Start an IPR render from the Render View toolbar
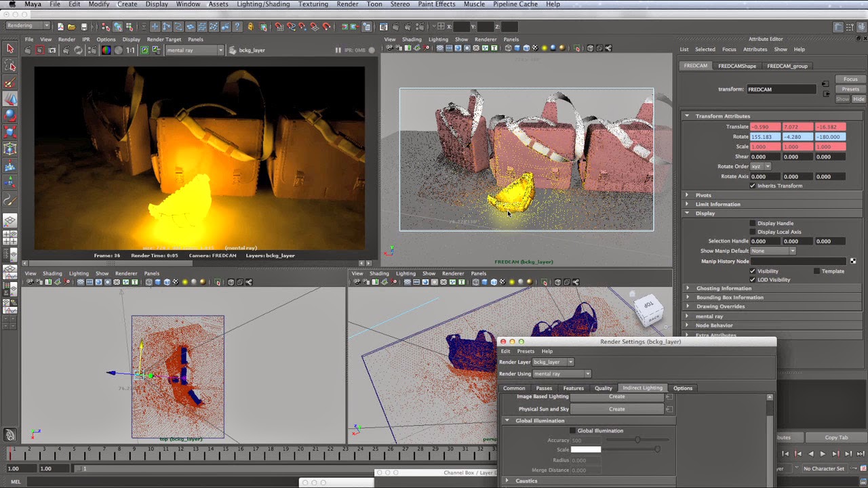Screen dimensions: 868x488 tap(66, 49)
